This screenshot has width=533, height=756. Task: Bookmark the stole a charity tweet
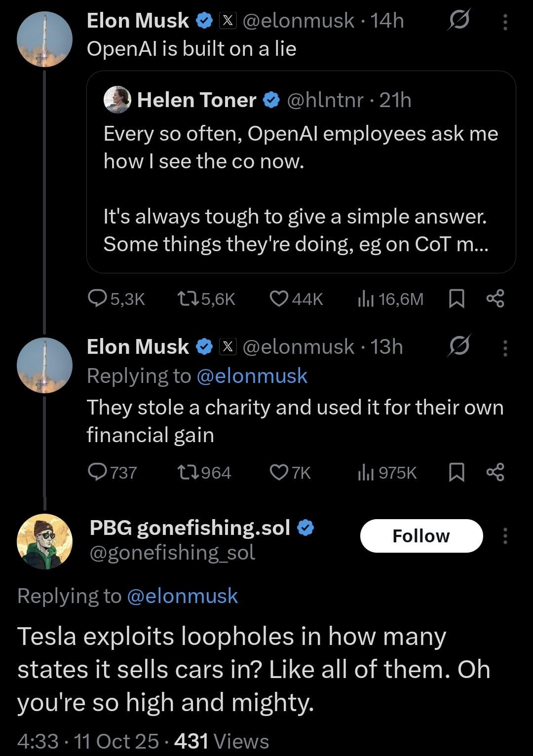point(457,472)
